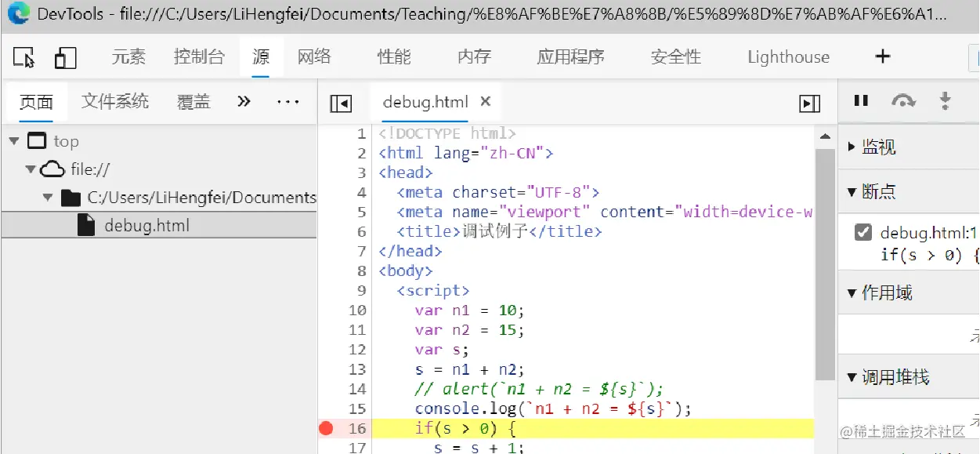Click the plus icon to add tools
The image size is (980, 454).
[x=883, y=56]
